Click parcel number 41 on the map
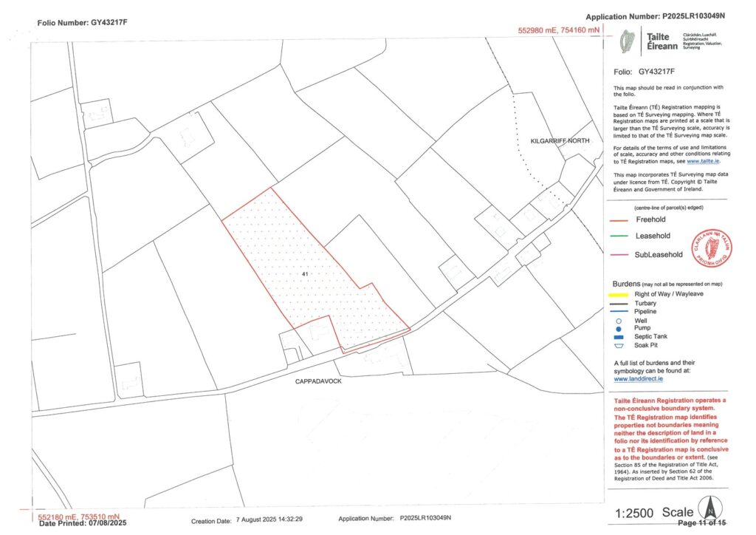 305,274
